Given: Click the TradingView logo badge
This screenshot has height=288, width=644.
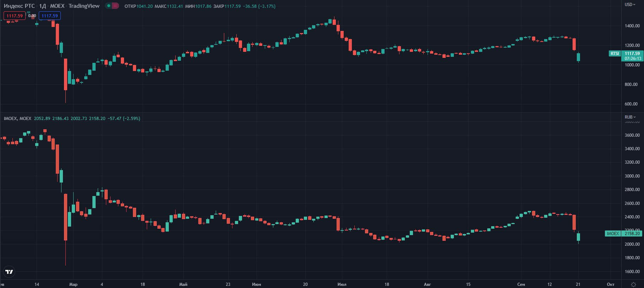Looking at the screenshot, I should [10, 272].
